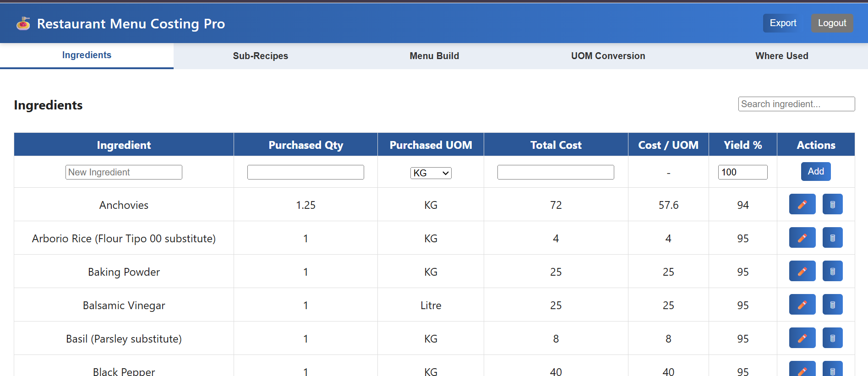Screen dimensions: 868x376
Task: Delete the Arborio Rice ingredient
Action: [832, 238]
